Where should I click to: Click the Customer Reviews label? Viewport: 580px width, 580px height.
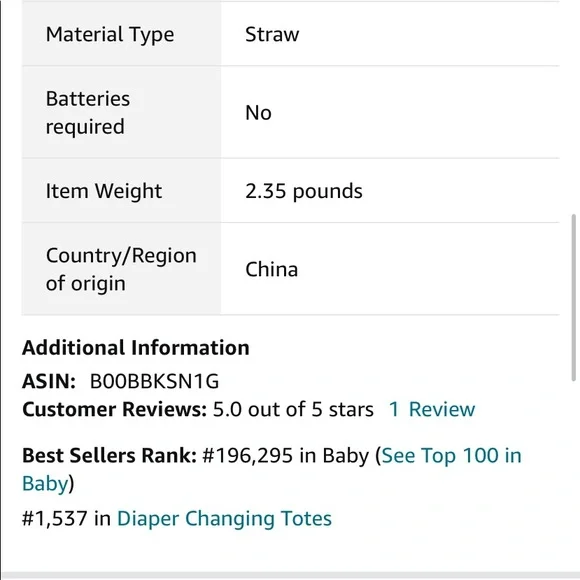[114, 409]
